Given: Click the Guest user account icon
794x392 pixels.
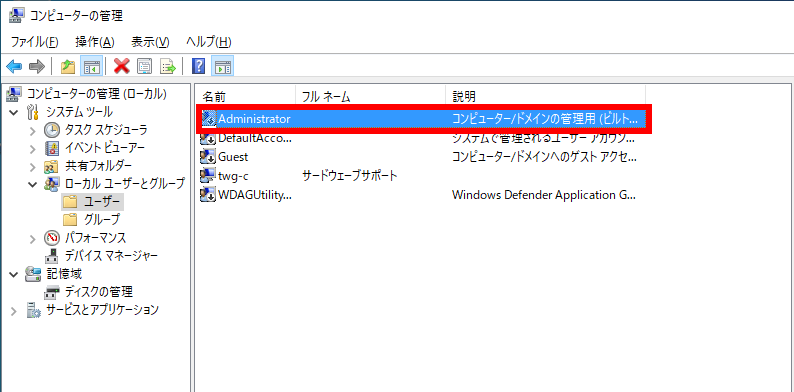Looking at the screenshot, I should 209,156.
